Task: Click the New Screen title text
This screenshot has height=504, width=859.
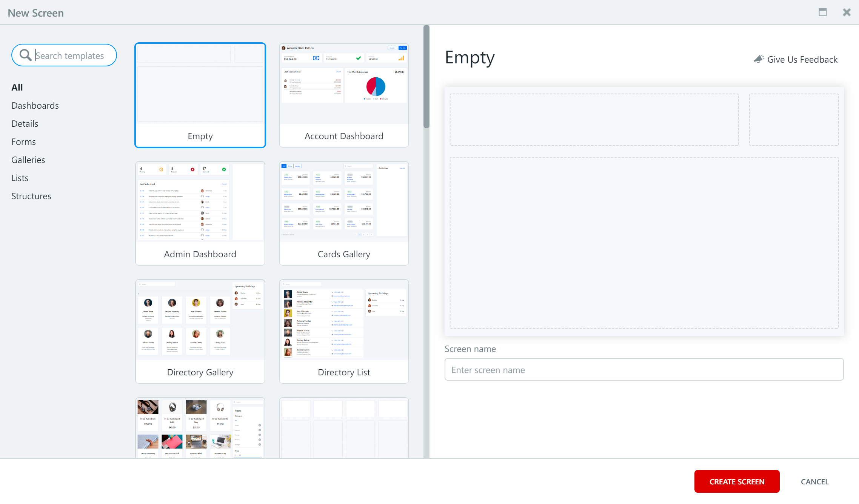Action: (x=36, y=13)
